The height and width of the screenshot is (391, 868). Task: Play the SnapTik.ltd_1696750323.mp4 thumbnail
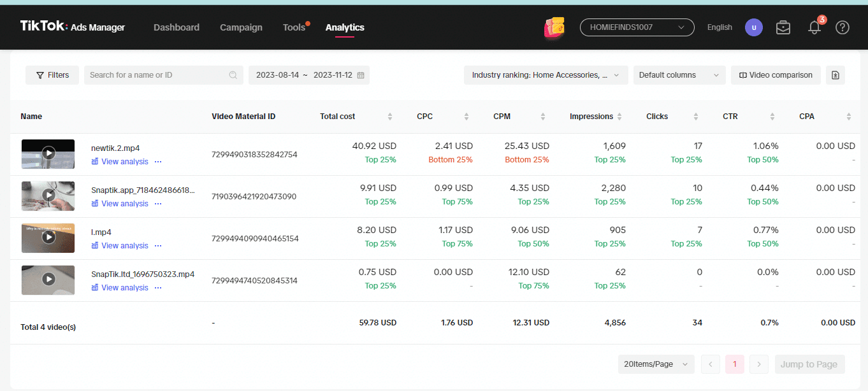pos(48,280)
